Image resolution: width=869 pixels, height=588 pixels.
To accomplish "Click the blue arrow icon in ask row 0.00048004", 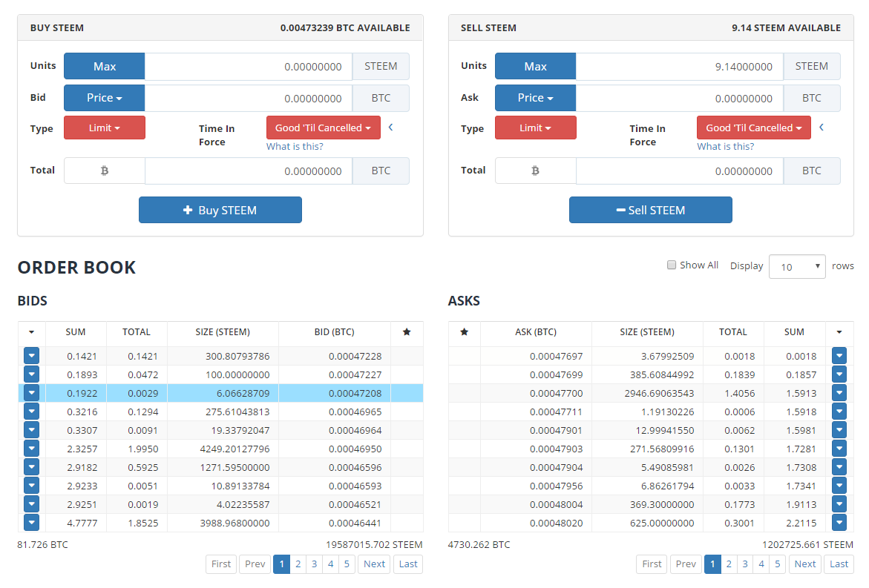I will click(x=839, y=504).
